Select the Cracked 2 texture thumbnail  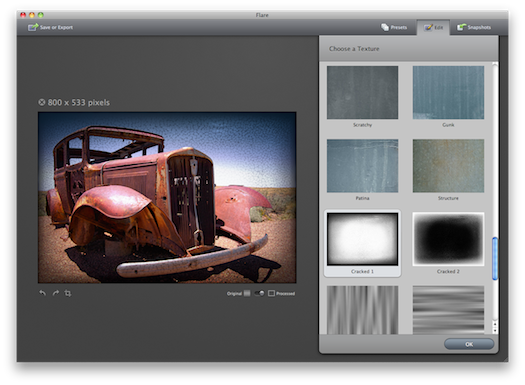pos(448,239)
